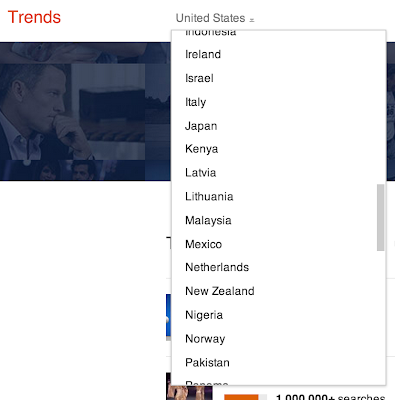Click the Trends logo link

34,17
